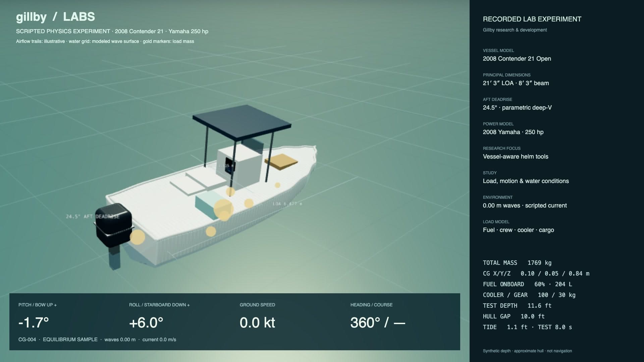
Task: Click 'RECORDED LAB EXPERIMENT' heading
Action: [532, 19]
